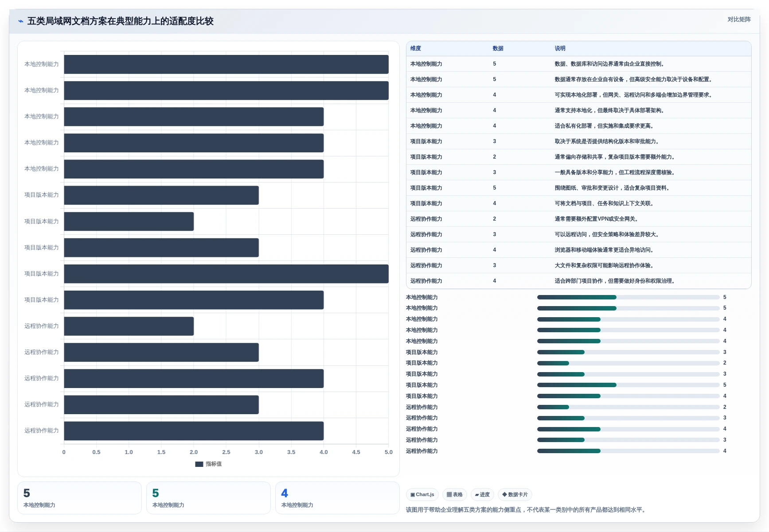769x532 pixels.
Task: Select the row 可以远程访问，但安全策略
Action: click(578, 234)
